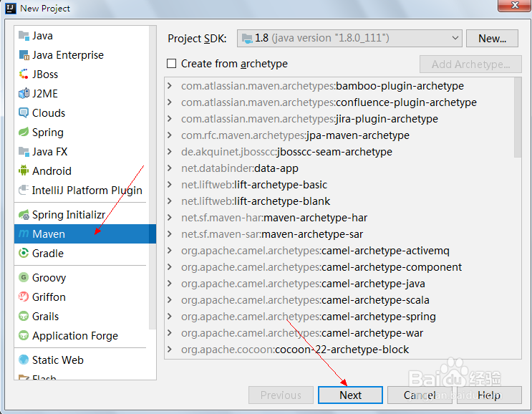Choose Groovy project type label
This screenshot has width=532, height=414.
point(49,278)
